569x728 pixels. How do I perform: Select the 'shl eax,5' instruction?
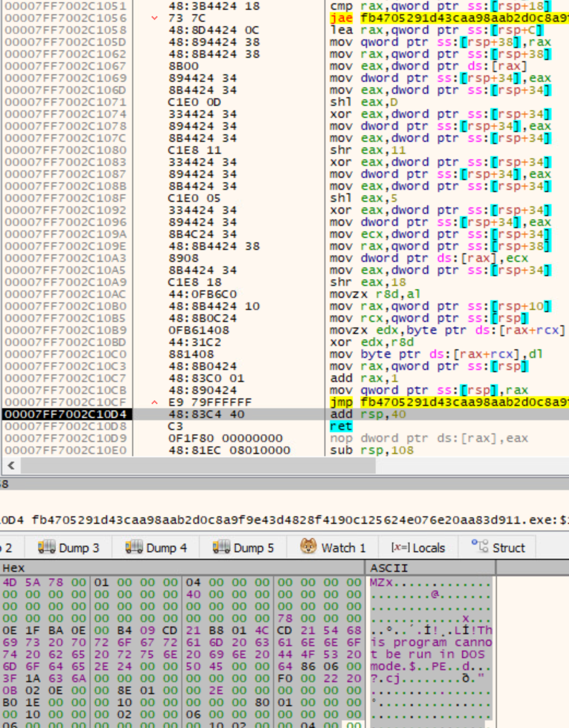coord(364,198)
